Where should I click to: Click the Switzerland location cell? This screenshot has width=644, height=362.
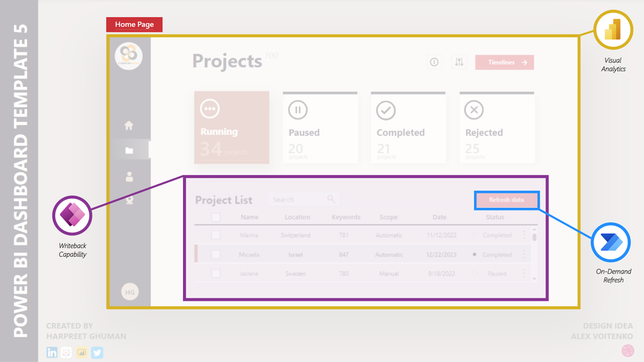(295, 235)
